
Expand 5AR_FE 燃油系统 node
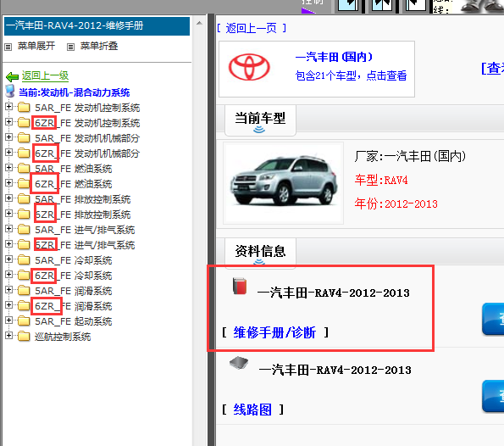click(9, 167)
